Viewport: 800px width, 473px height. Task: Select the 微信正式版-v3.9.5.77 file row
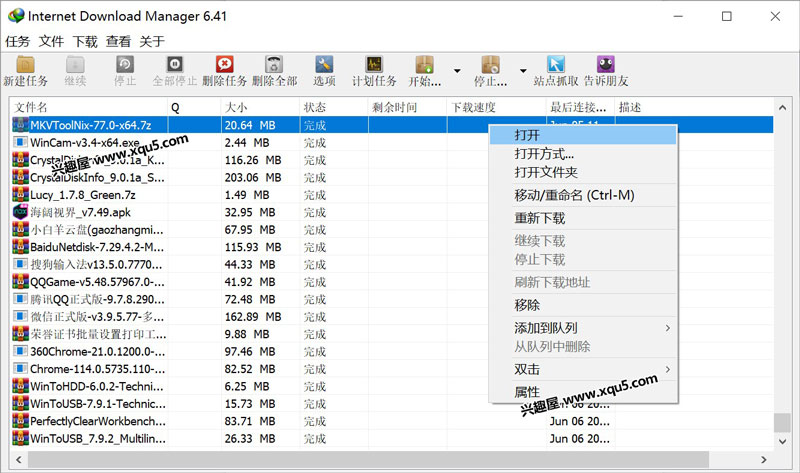391,316
